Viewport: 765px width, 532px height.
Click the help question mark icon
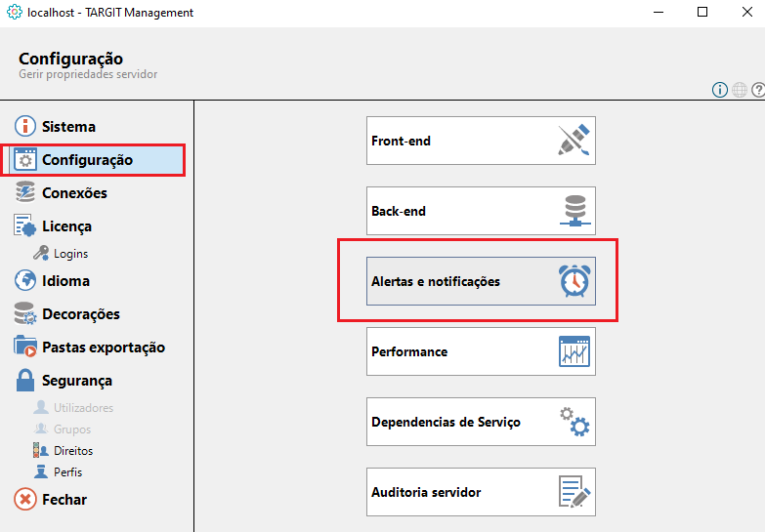pos(758,90)
